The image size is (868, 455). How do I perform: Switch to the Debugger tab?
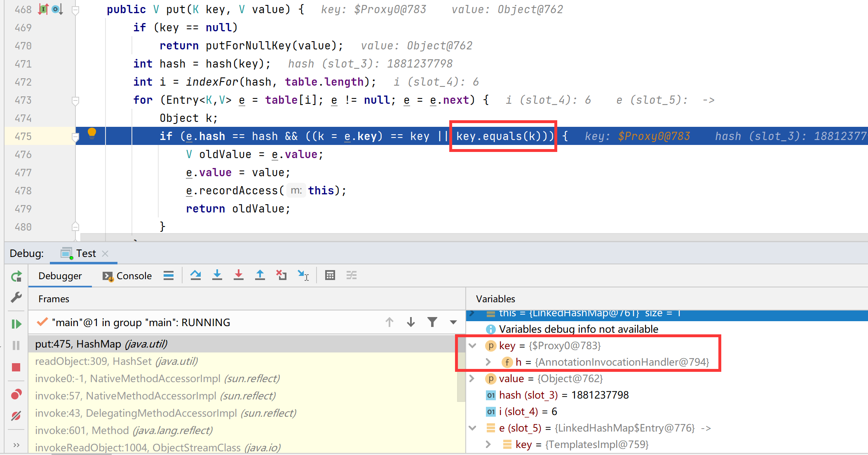point(60,276)
